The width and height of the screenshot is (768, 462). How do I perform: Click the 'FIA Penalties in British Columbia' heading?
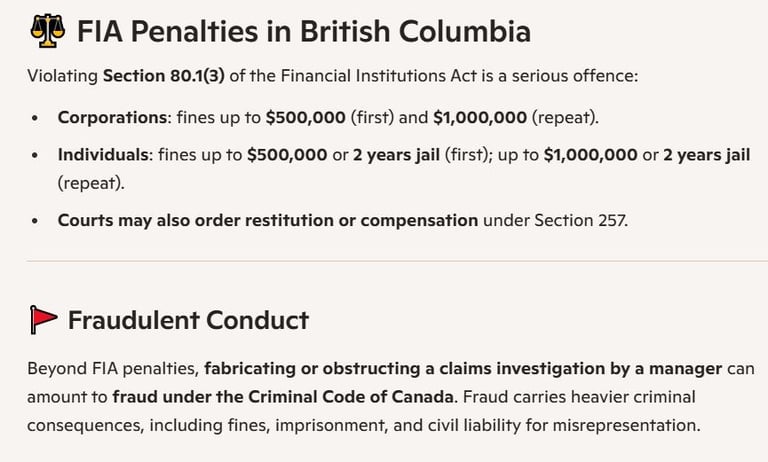click(303, 32)
